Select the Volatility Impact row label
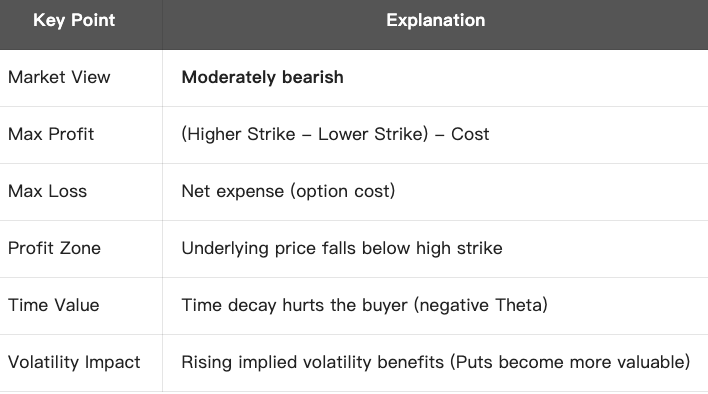 [74, 362]
